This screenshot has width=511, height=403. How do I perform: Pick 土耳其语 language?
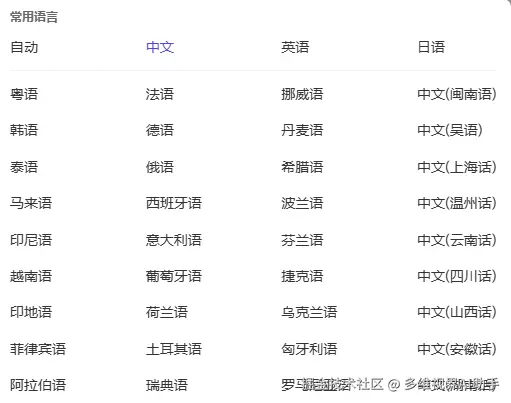(174, 349)
